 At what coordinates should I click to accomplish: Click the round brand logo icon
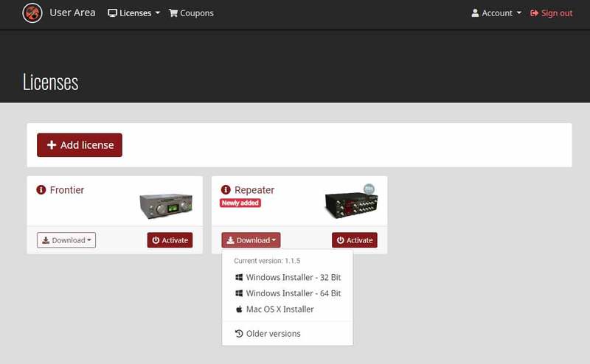pos(32,13)
